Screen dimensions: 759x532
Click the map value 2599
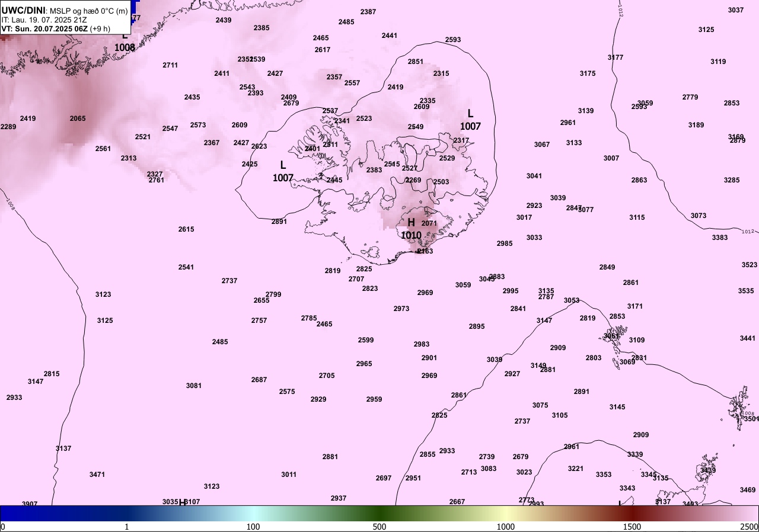point(366,340)
